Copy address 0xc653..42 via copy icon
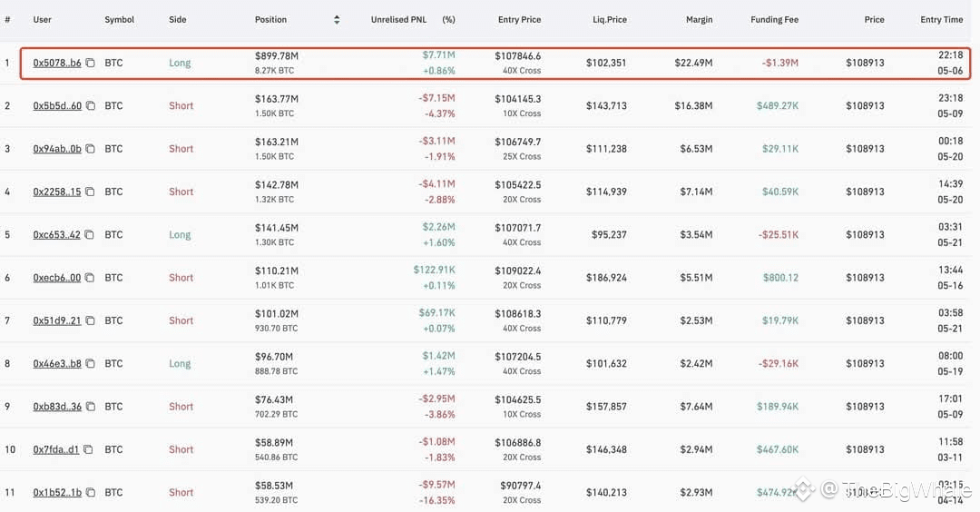This screenshot has height=512, width=980. pyautogui.click(x=89, y=235)
